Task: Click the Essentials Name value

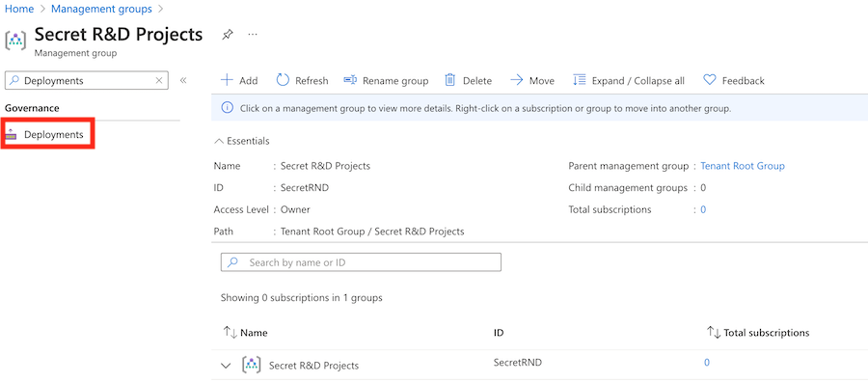Action: coord(326,166)
